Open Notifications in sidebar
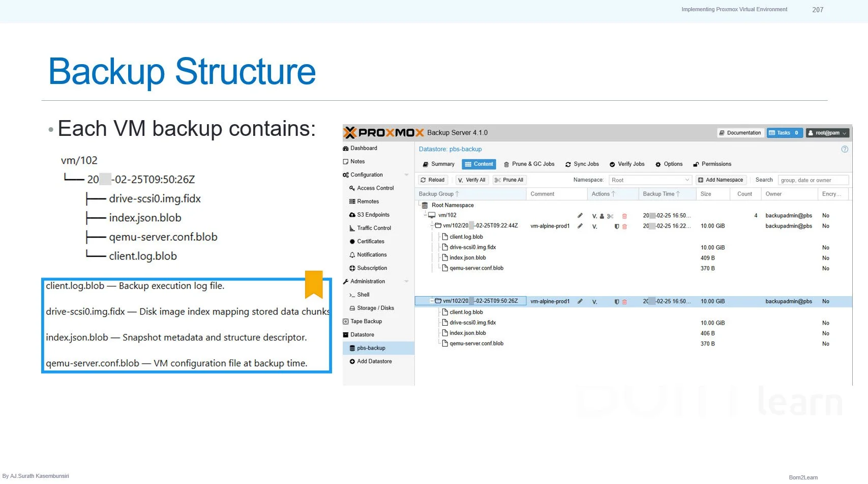 coord(368,254)
